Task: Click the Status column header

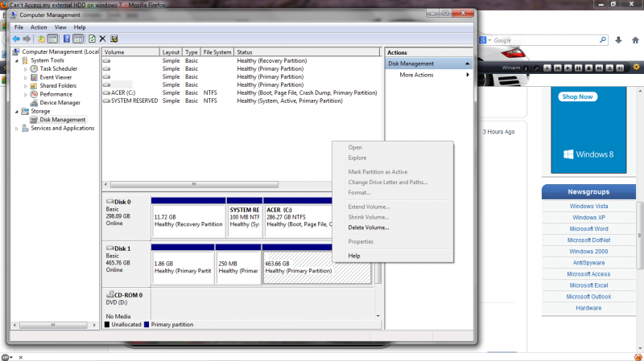Action: pos(308,52)
